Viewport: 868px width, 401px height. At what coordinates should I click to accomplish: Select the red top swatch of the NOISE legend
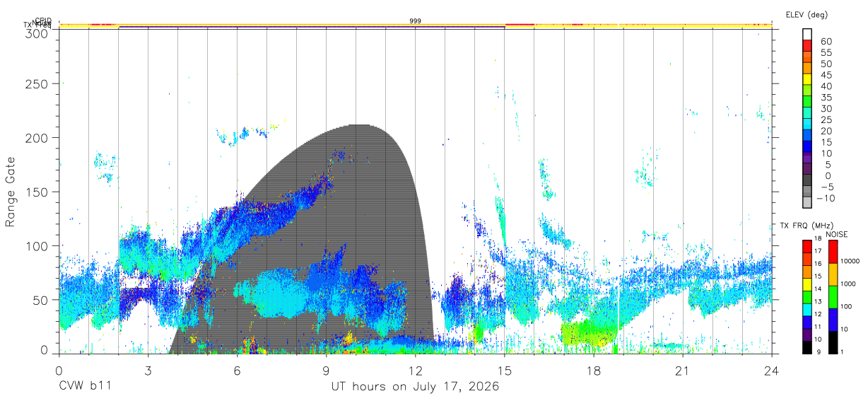click(832, 252)
